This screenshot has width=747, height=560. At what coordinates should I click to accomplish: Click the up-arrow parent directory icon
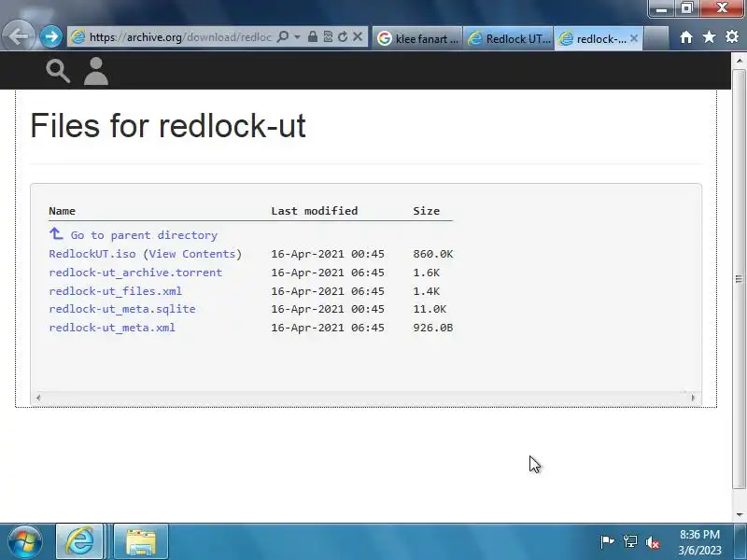(x=56, y=233)
